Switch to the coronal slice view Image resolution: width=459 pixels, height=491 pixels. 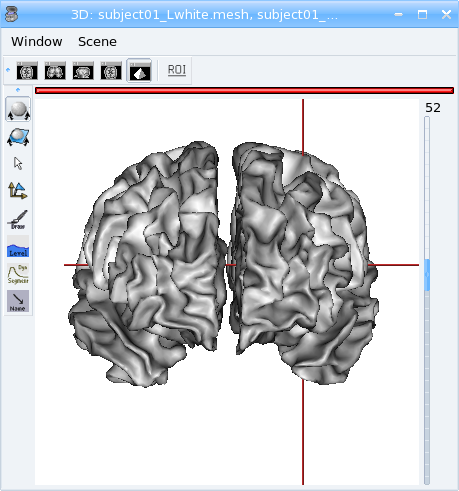coord(55,71)
